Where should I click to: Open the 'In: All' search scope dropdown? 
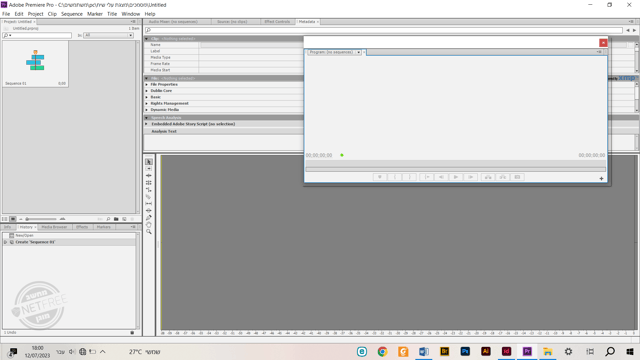[x=108, y=36]
